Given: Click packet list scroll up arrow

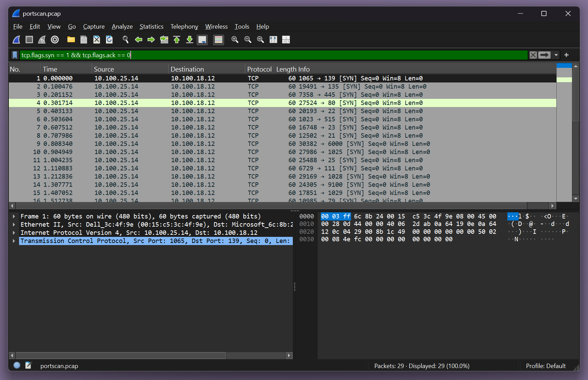Looking at the screenshot, I should tap(575, 66).
